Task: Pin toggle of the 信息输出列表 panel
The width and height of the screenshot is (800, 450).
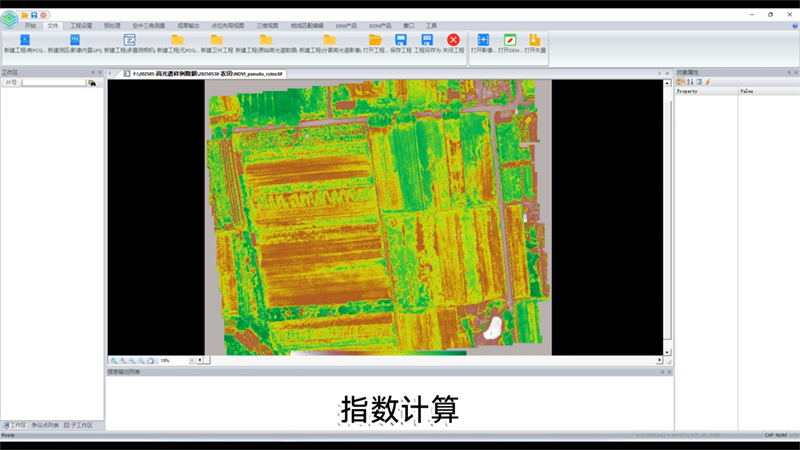Action: [x=662, y=372]
